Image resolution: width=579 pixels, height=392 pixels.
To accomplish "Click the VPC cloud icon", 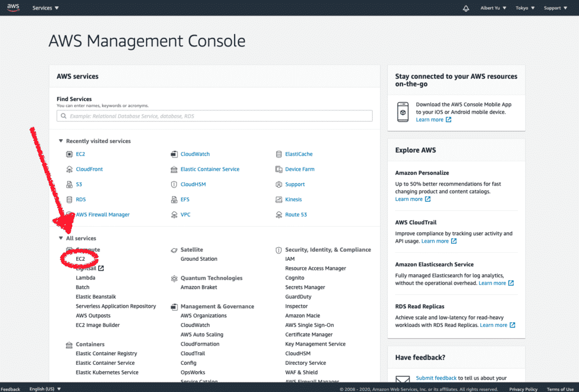I will click(x=174, y=214).
